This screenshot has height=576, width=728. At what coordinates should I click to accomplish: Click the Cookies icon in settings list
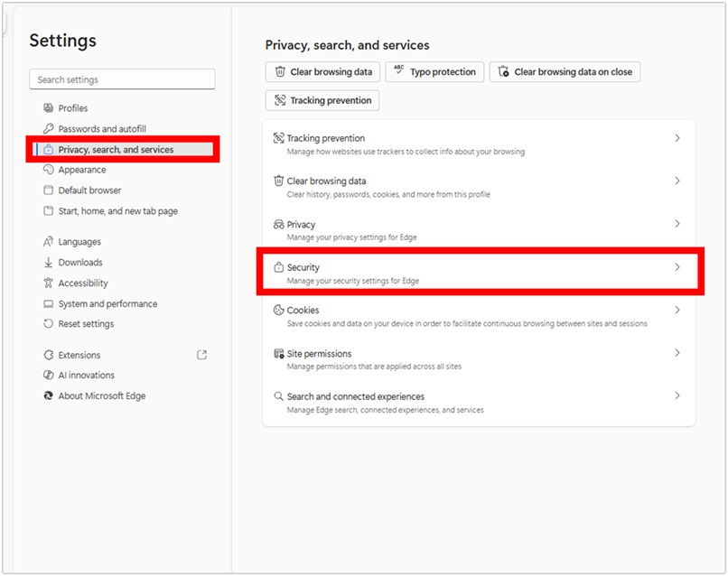coord(279,311)
